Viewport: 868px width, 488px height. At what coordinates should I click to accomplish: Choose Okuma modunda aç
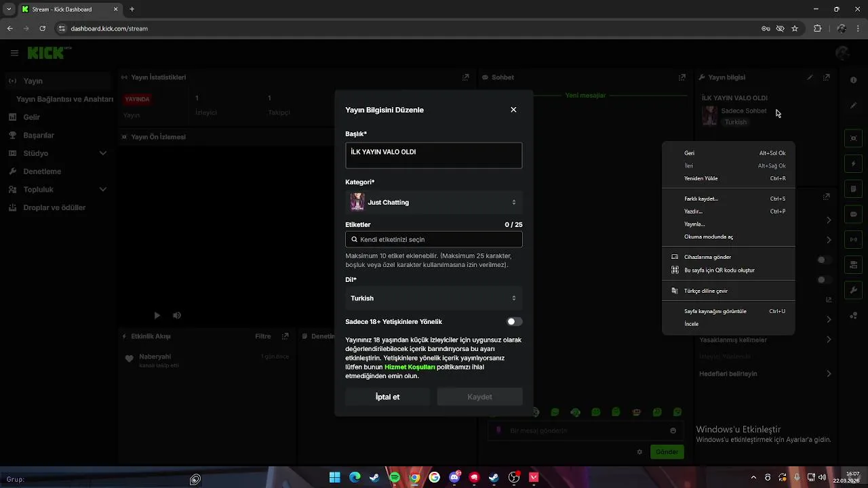point(728,237)
